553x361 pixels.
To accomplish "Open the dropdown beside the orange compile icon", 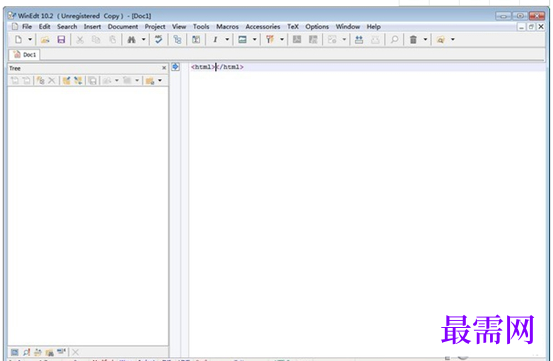I will (282, 39).
